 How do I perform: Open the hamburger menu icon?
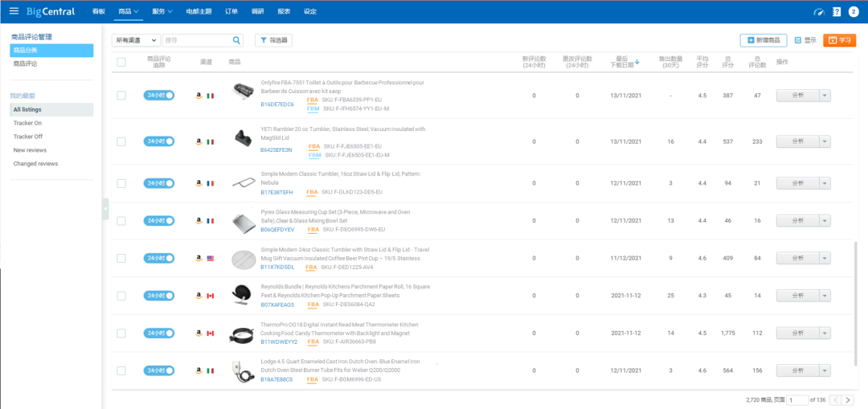(x=14, y=11)
